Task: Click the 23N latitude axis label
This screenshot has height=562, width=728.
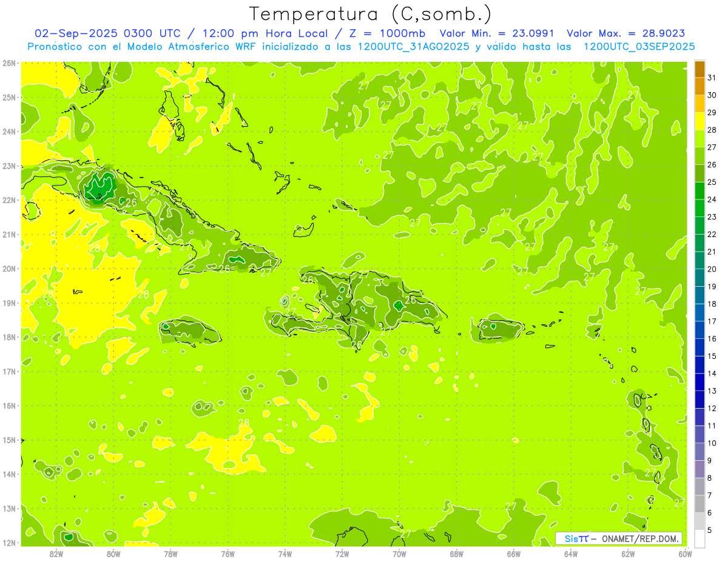Action: point(9,166)
